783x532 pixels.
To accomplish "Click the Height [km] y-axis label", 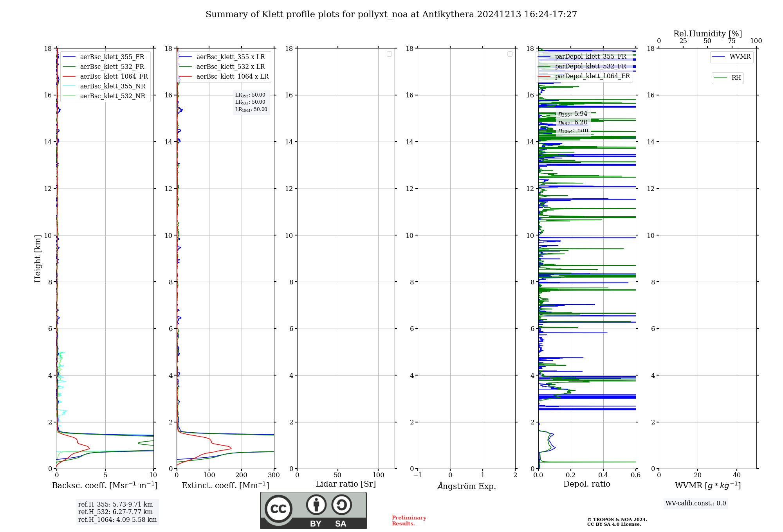I will tap(38, 259).
